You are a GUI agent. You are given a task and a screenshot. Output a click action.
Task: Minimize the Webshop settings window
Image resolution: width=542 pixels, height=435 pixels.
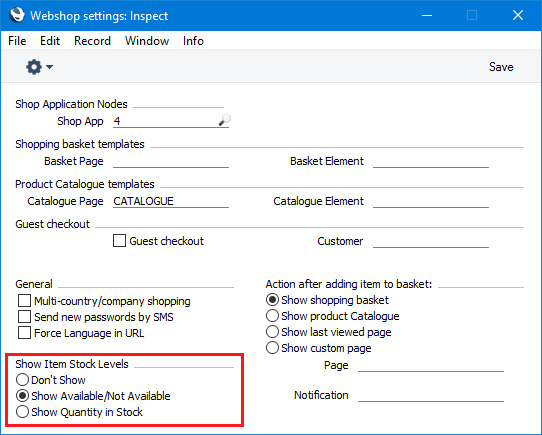(427, 15)
